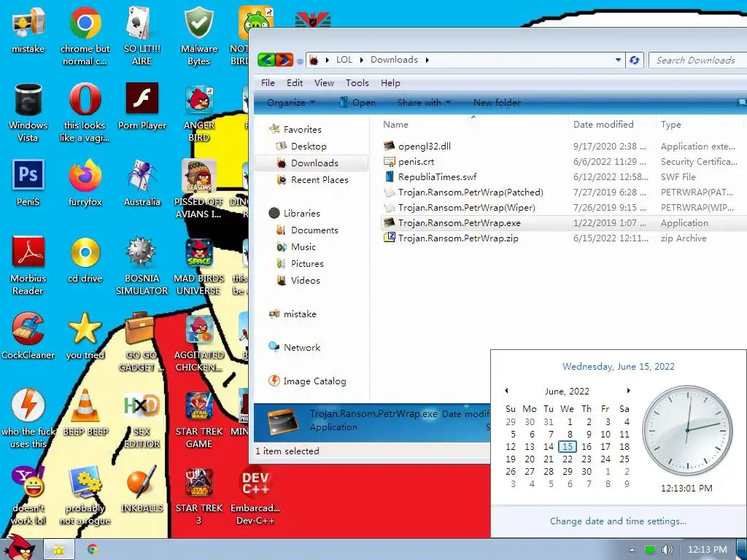The width and height of the screenshot is (747, 560).
Task: Expand the arrow after Downloads in breadcrumb
Action: pos(427,60)
